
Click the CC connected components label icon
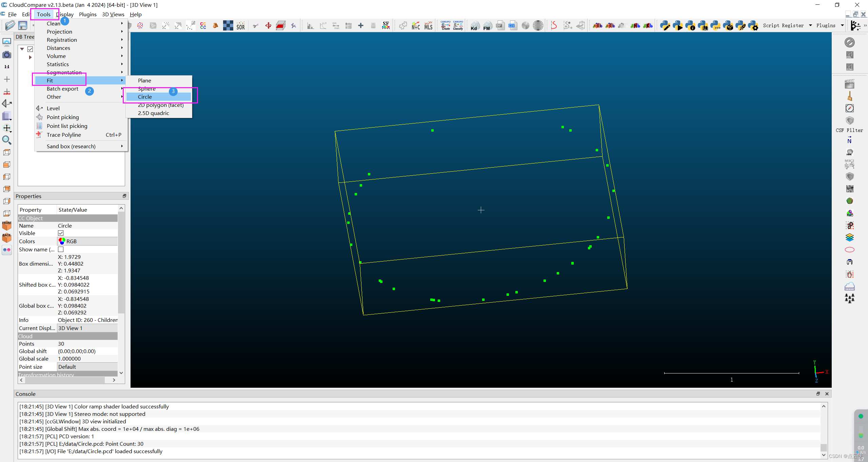click(x=203, y=25)
